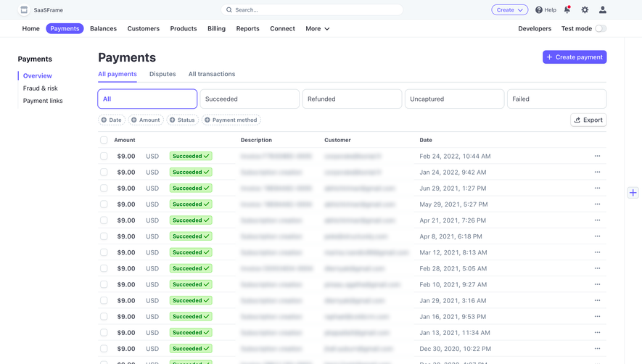This screenshot has width=642, height=364.
Task: Click Succeeded badge on Mar 12, 2021 row
Action: tap(191, 252)
